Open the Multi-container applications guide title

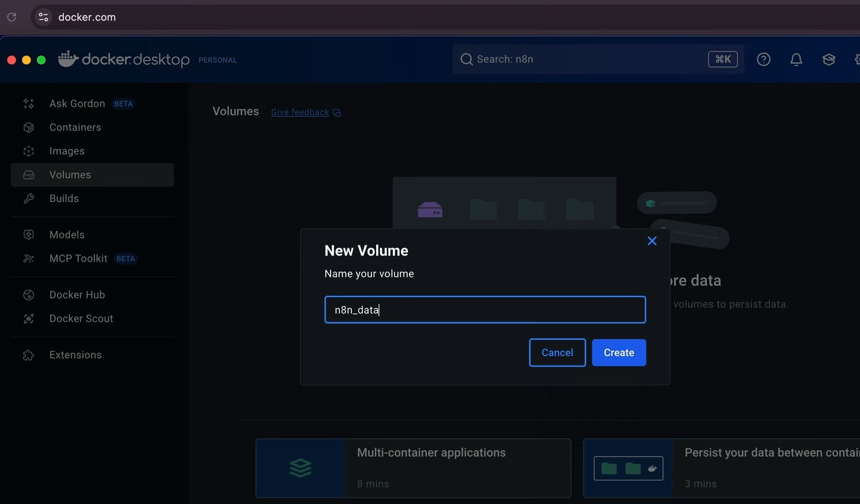[431, 453]
